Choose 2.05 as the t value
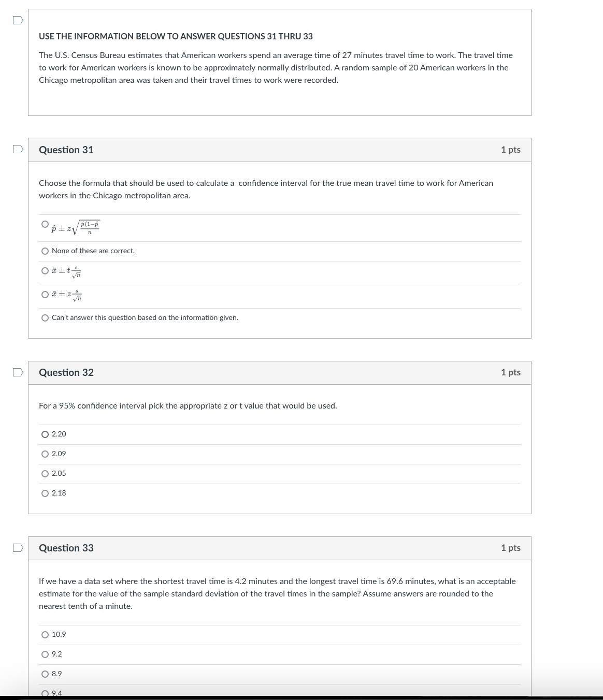Screen dimensions: 603x700 pos(45,474)
